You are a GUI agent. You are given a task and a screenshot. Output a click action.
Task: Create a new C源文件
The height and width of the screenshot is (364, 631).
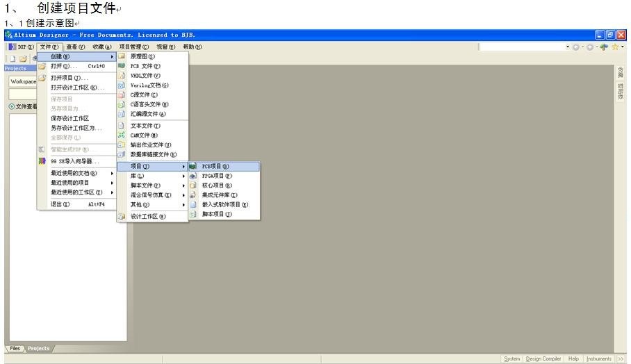point(152,95)
